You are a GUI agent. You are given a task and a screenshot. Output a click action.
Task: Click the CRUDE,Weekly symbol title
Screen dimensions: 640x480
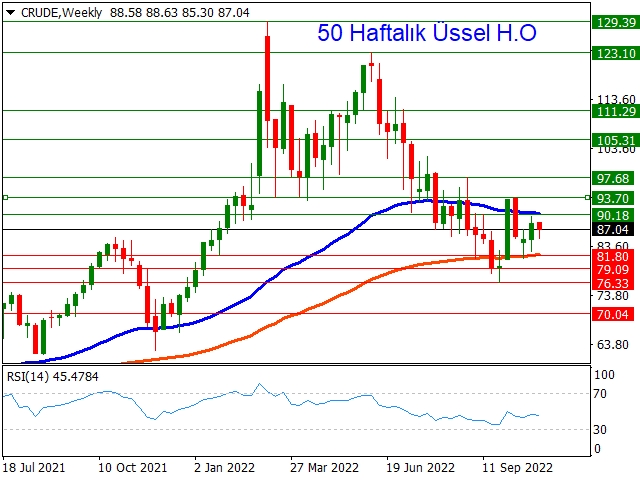pyautogui.click(x=61, y=13)
